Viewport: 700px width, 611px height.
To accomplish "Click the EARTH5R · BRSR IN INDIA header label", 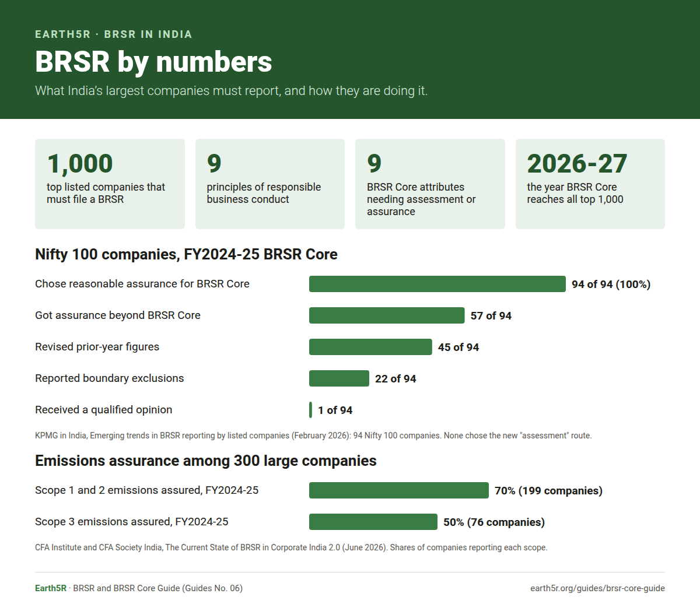I will pyautogui.click(x=114, y=34).
